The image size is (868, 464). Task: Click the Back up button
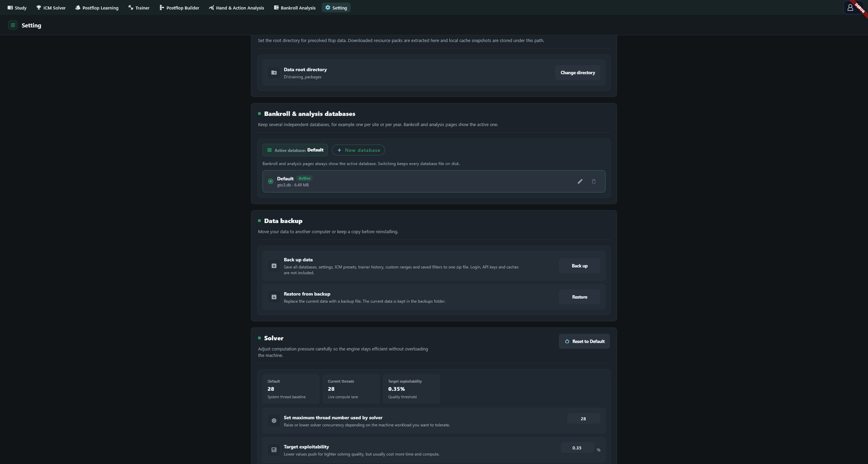[x=580, y=266]
